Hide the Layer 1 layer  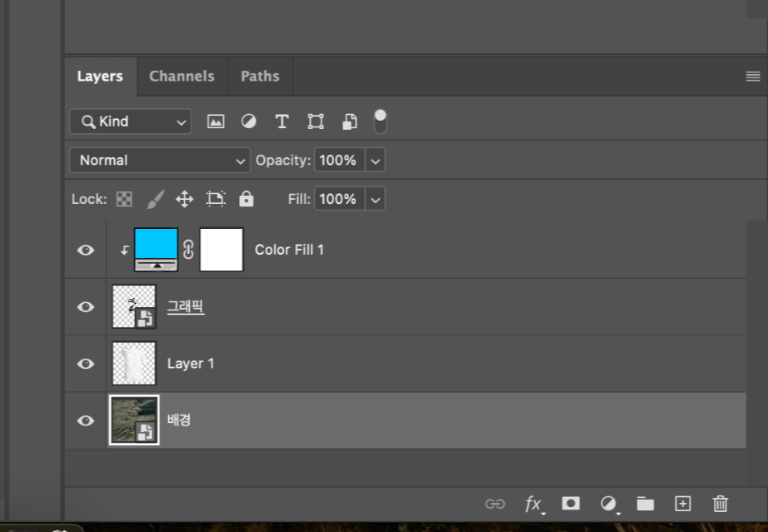click(86, 364)
